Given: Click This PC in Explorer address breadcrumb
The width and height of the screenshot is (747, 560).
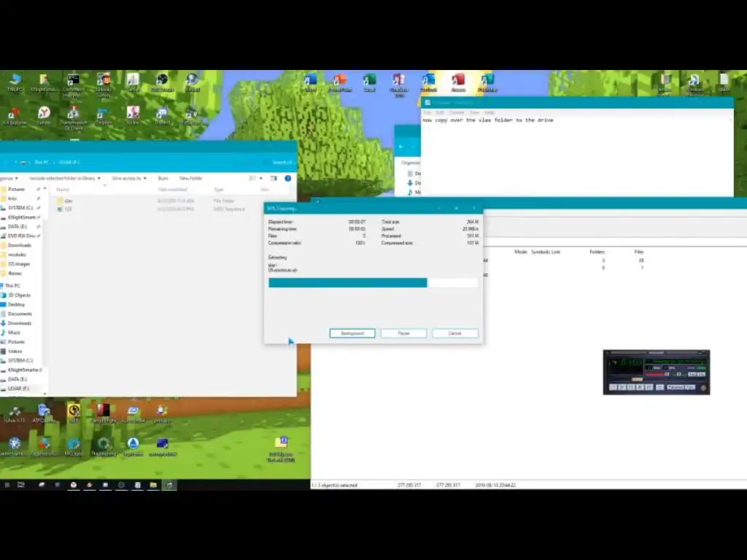Looking at the screenshot, I should (42, 163).
